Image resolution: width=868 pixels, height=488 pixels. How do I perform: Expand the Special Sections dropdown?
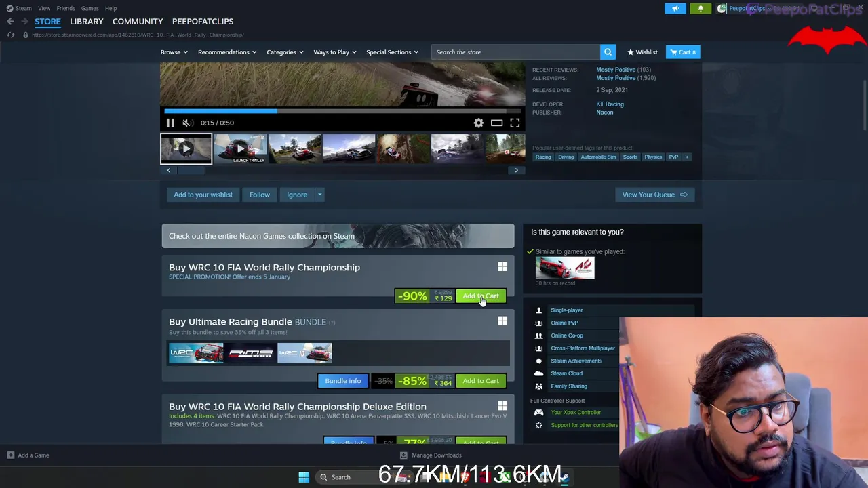point(393,52)
